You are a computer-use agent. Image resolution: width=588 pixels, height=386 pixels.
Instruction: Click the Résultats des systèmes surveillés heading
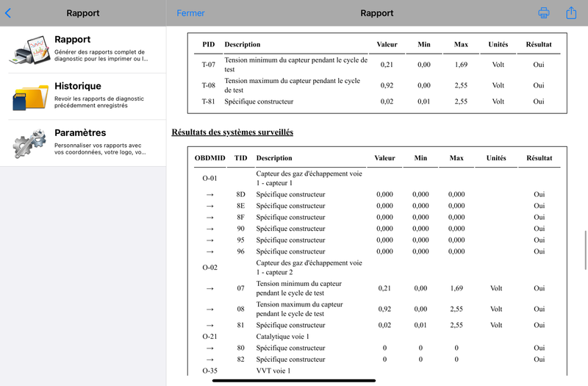[x=232, y=132]
